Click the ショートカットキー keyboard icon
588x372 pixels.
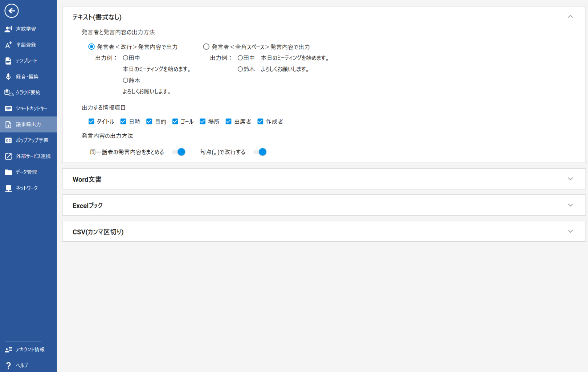pos(8,109)
